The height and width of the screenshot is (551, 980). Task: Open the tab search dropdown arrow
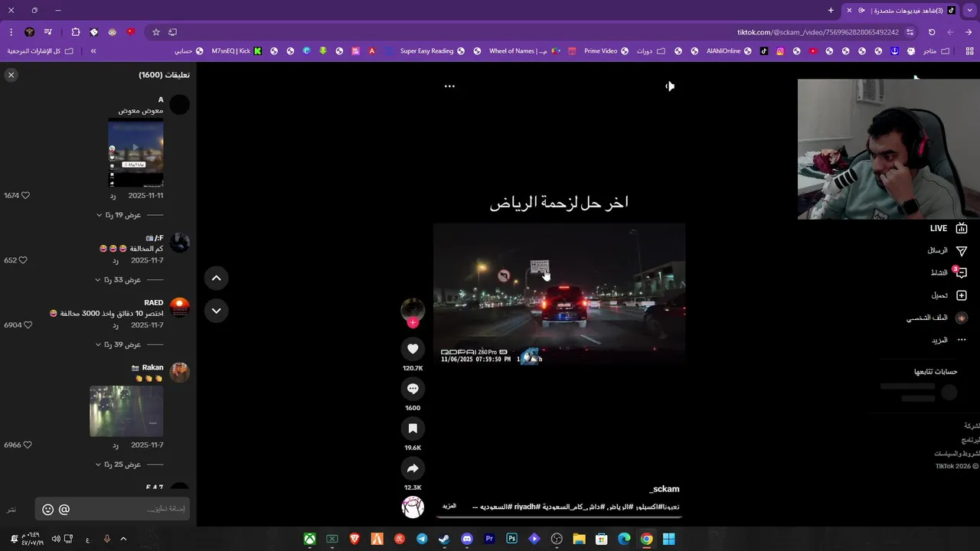[969, 11]
